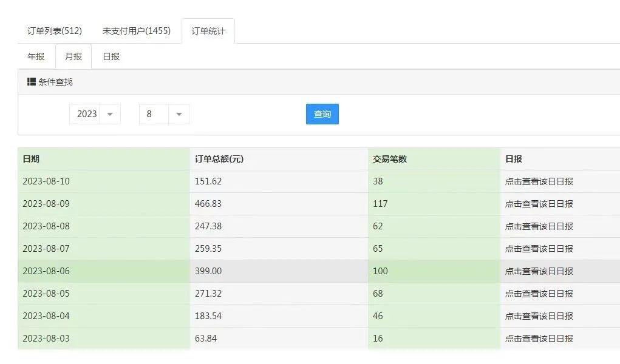Click the 交易笔数 column header
620x364 pixels.
pyautogui.click(x=386, y=158)
